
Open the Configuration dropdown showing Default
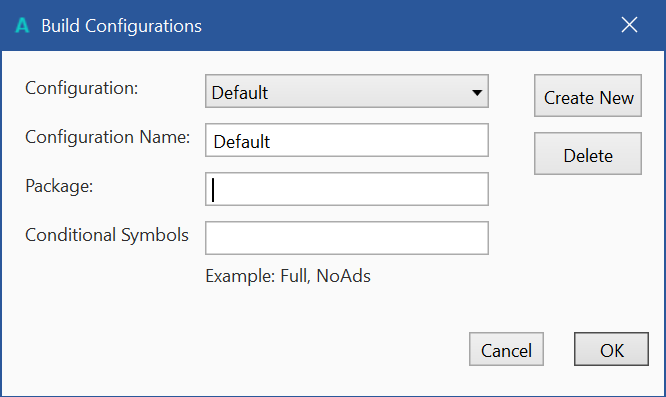tap(347, 91)
